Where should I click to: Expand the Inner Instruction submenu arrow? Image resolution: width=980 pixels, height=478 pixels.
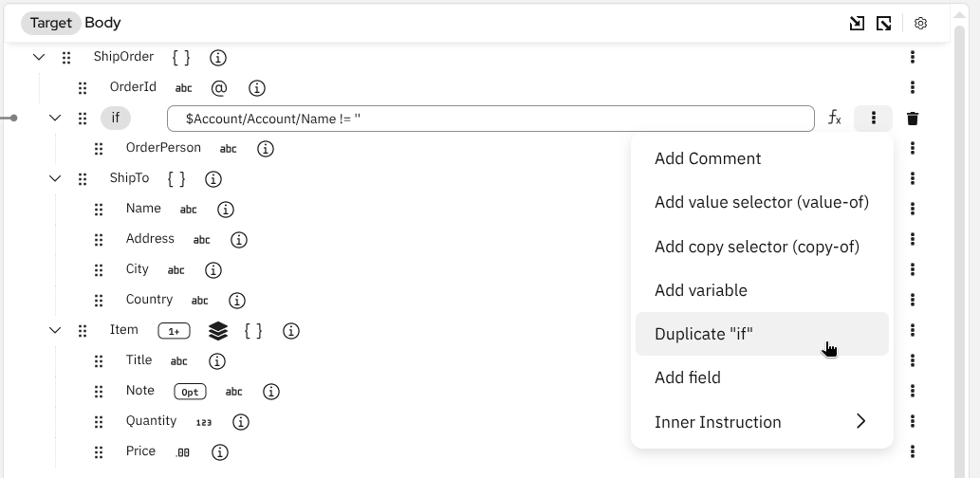(861, 421)
